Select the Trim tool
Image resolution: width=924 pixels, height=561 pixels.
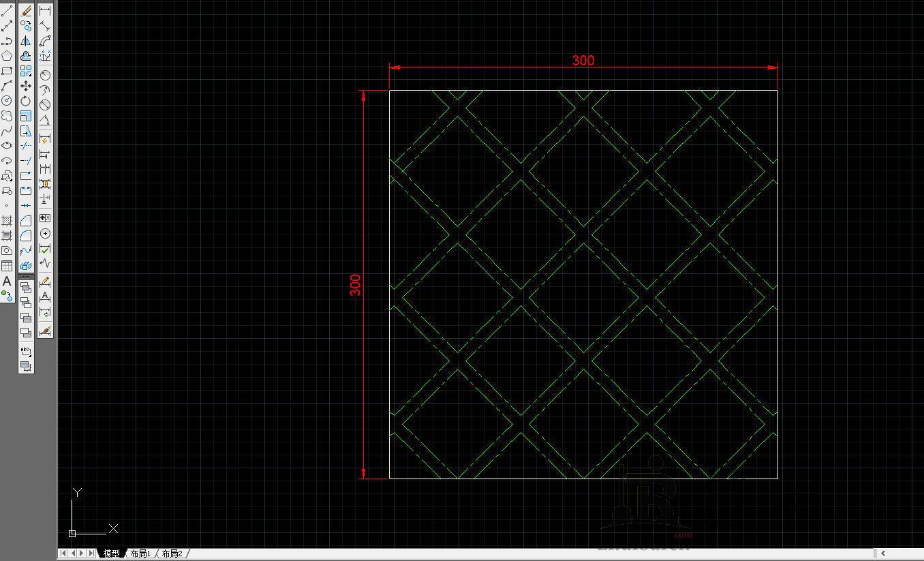click(x=26, y=146)
